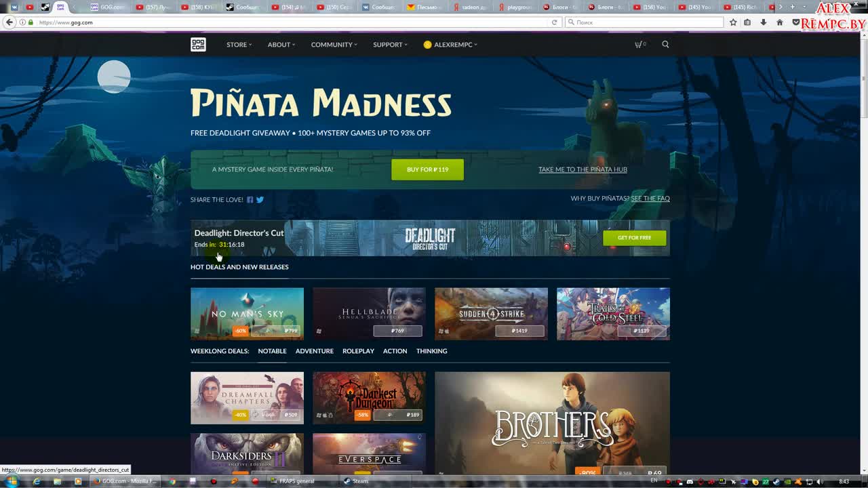This screenshot has height=488, width=868.
Task: Go back with the browser back arrow
Action: (x=9, y=22)
